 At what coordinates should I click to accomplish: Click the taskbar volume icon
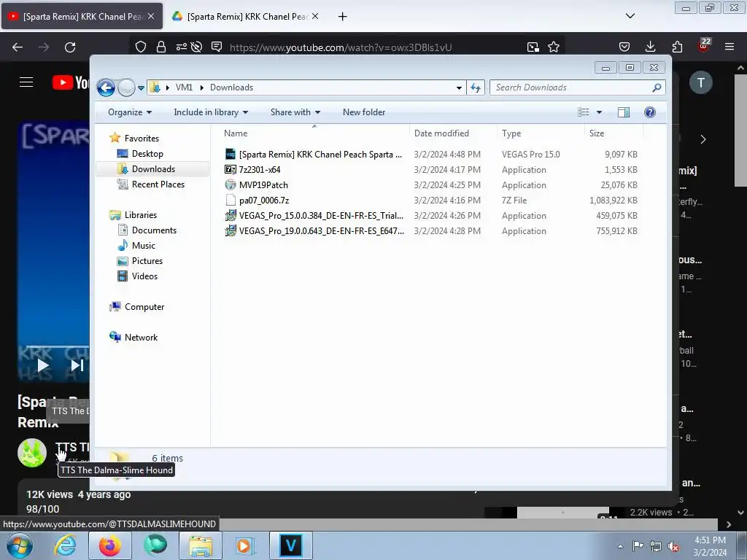click(x=673, y=547)
